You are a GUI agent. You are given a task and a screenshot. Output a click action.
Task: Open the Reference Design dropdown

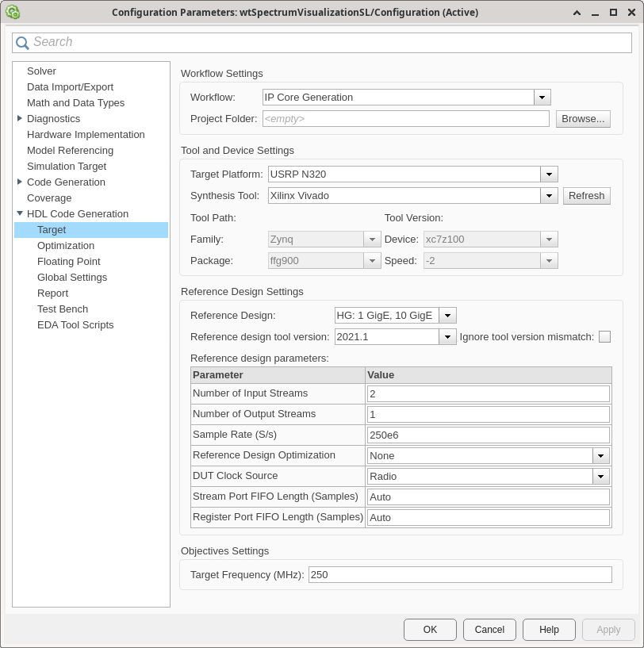click(447, 315)
